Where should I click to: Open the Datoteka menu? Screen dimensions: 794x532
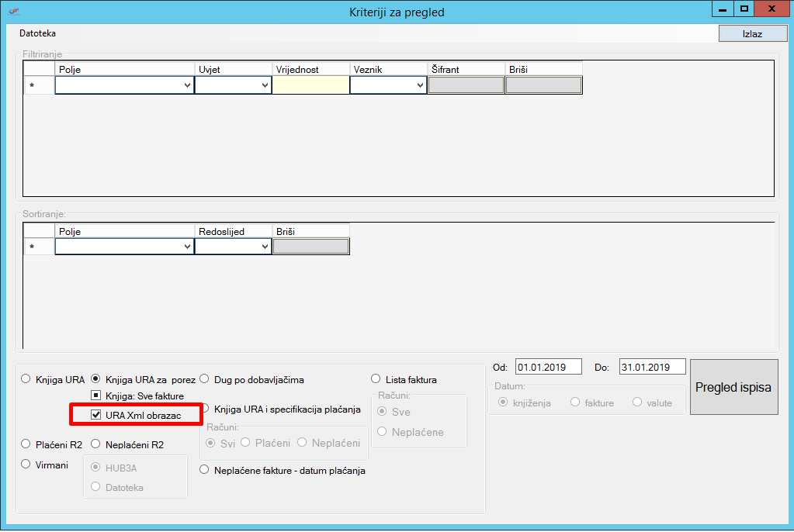point(37,33)
